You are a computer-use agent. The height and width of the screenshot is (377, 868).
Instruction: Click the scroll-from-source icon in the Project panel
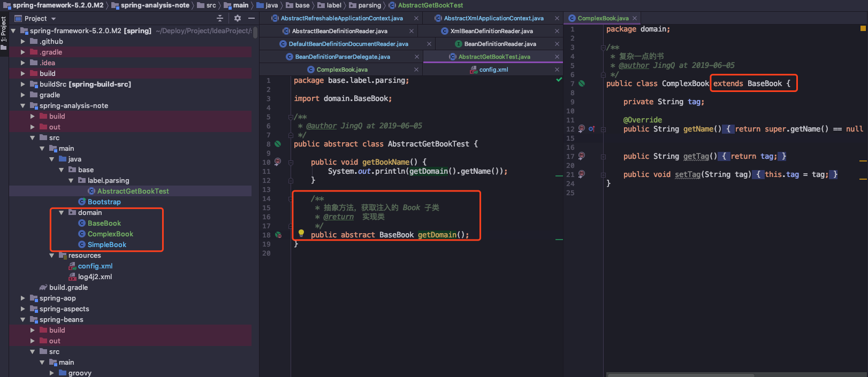tap(220, 18)
